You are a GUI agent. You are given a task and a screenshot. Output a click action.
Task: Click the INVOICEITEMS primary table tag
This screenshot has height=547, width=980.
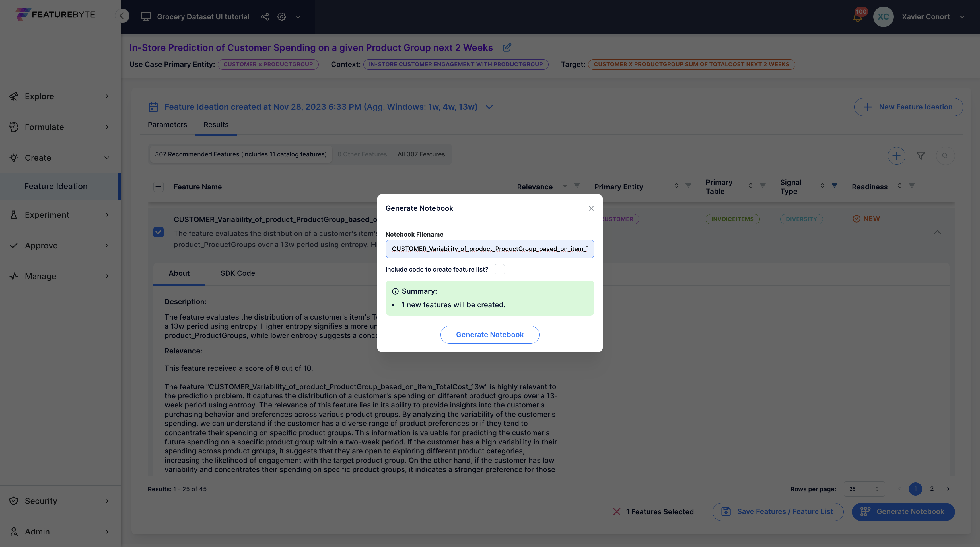[x=732, y=219]
